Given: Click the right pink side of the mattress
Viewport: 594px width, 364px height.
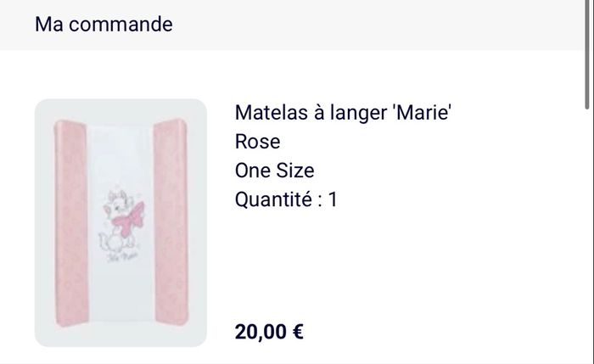Looking at the screenshot, I should click(176, 225).
